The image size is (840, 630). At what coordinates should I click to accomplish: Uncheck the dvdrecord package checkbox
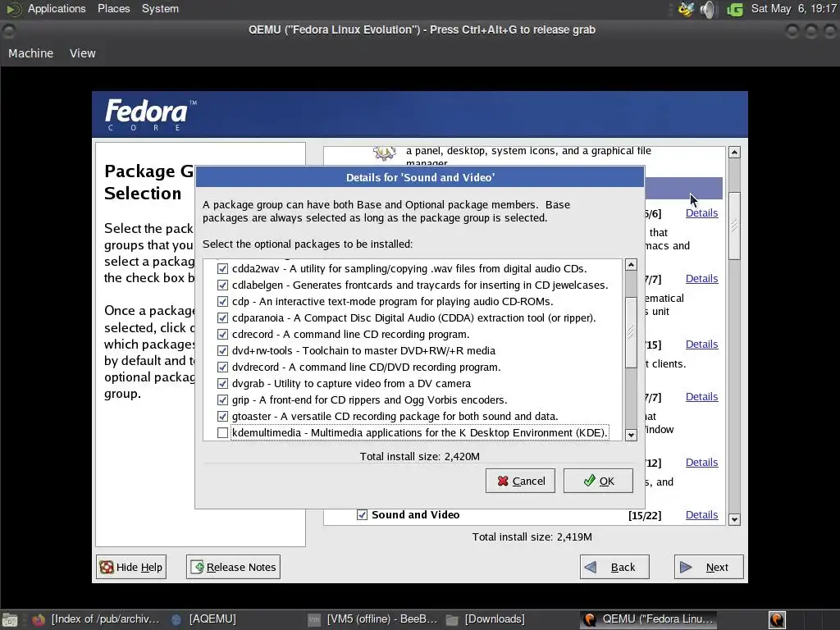tap(222, 367)
